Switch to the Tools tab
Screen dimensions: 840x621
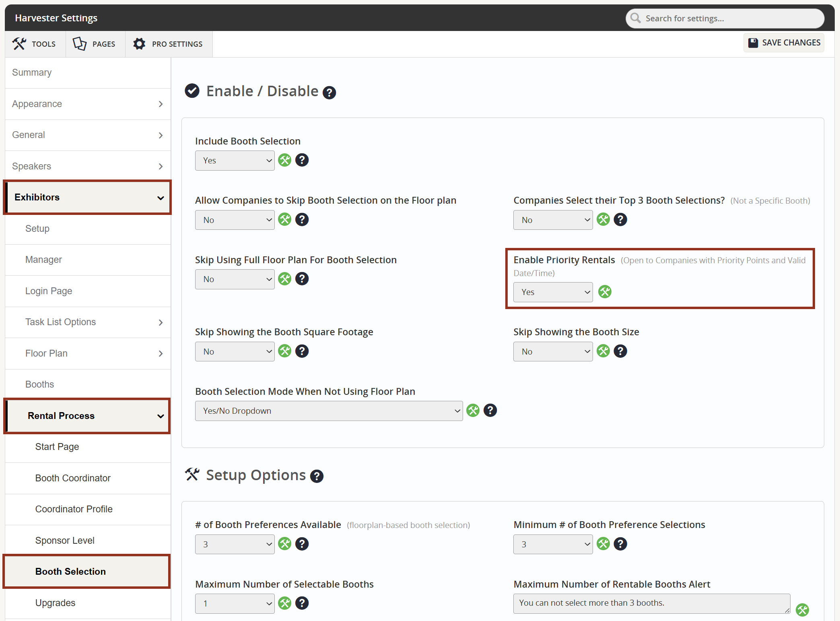35,44
